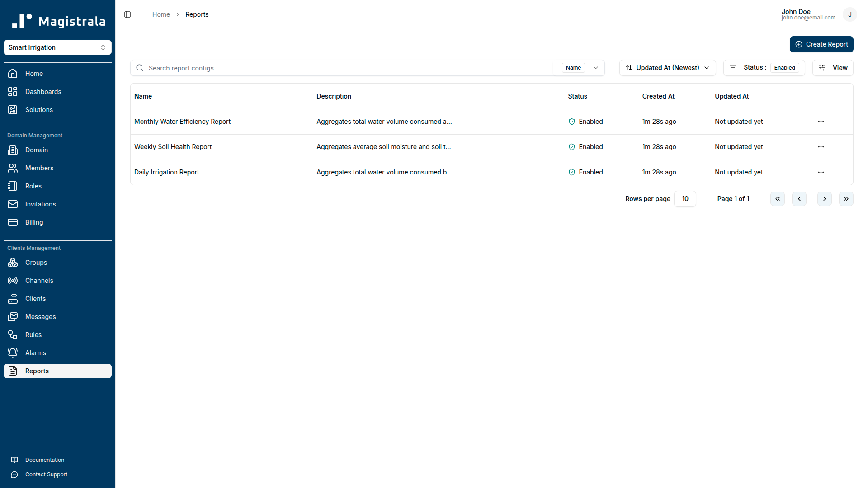Select the Dashboards sidebar icon

(x=12, y=92)
